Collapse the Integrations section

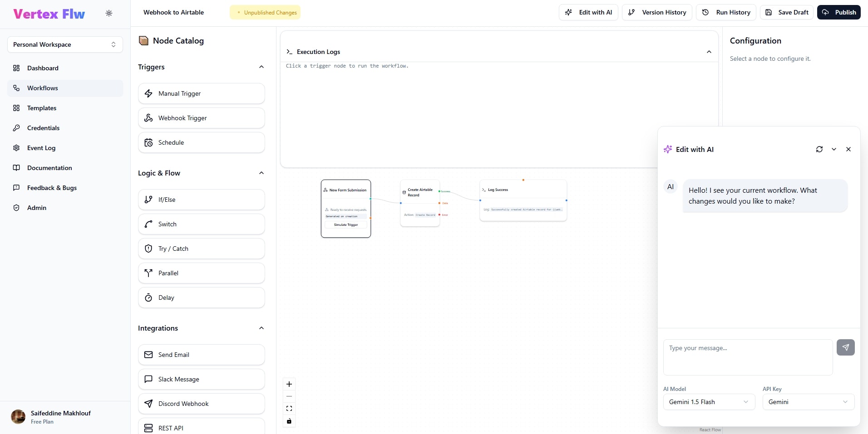pos(261,328)
